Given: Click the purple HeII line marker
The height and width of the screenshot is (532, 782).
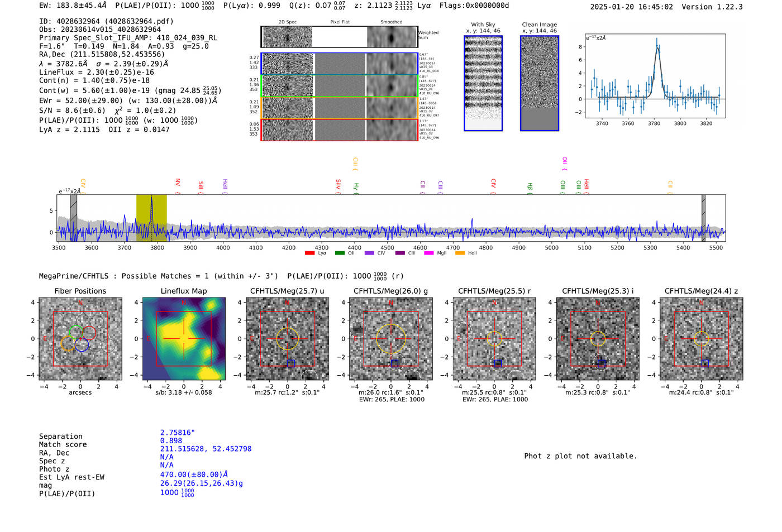Looking at the screenshot, I should [x=225, y=186].
